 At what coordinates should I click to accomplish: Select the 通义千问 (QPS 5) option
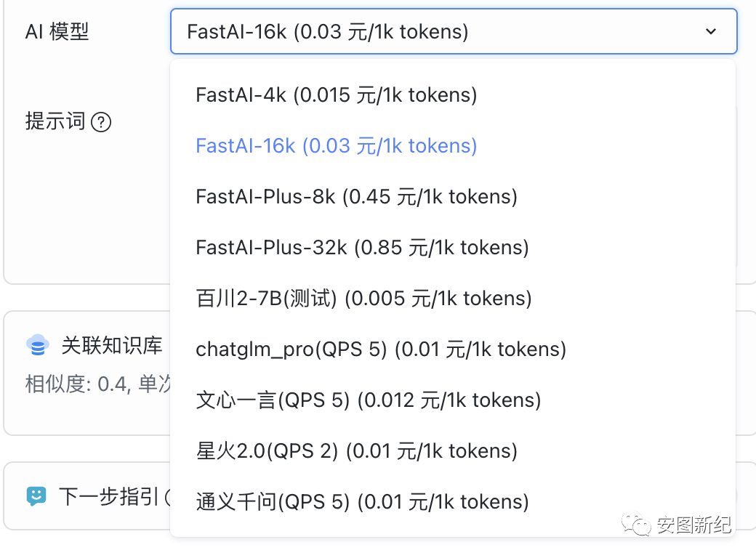(x=362, y=502)
